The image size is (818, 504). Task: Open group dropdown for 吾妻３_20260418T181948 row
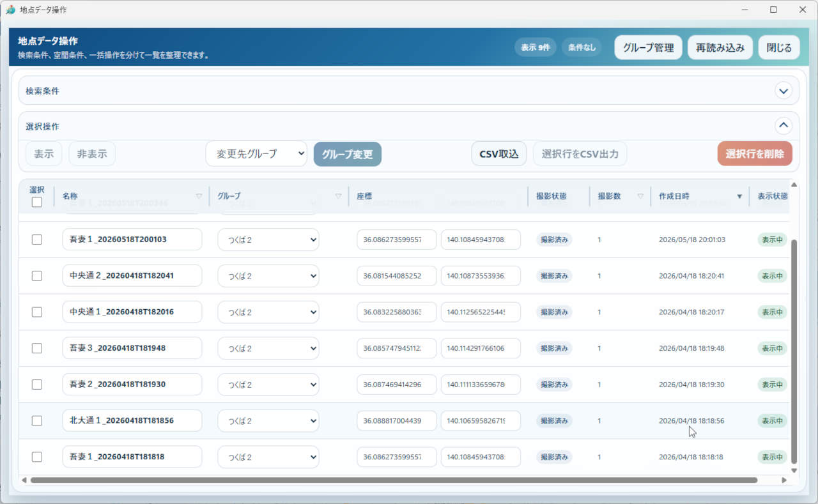[268, 348]
